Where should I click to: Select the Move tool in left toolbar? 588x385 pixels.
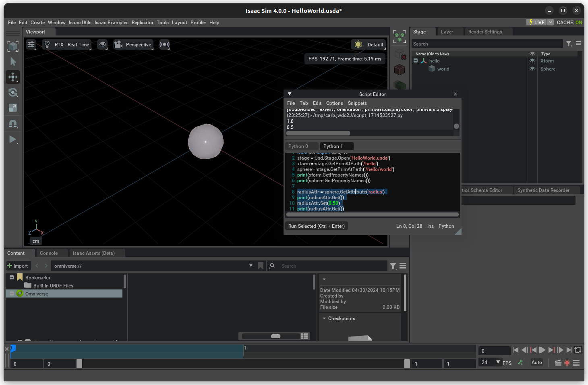pyautogui.click(x=13, y=77)
